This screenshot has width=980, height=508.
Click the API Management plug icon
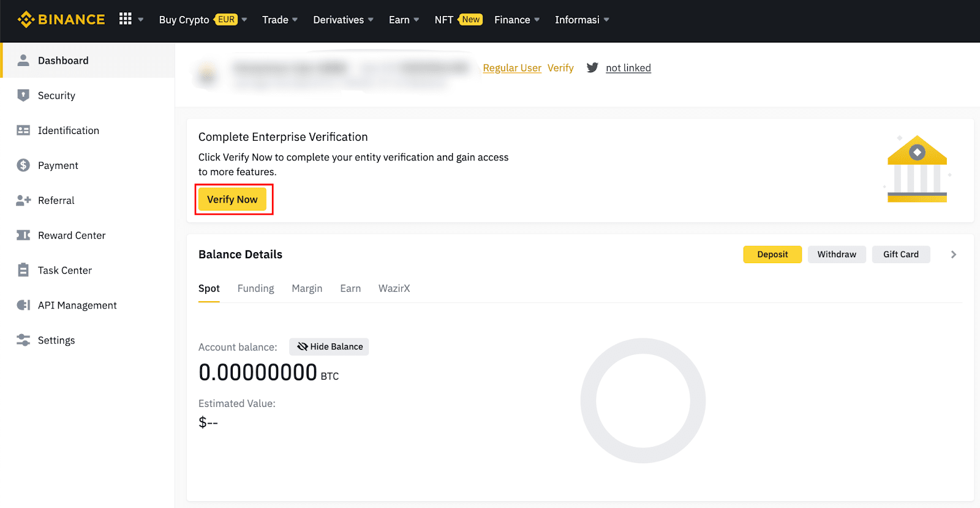(x=23, y=305)
